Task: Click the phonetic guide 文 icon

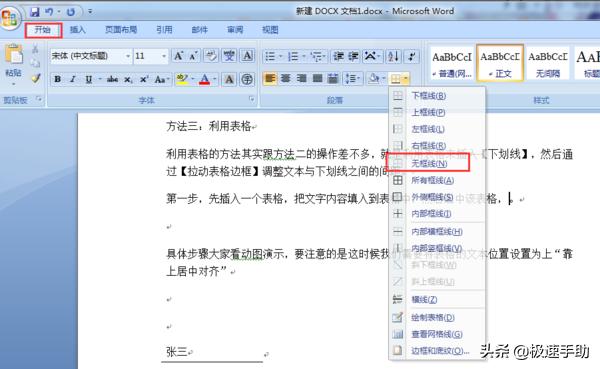Action: pyautogui.click(x=229, y=56)
